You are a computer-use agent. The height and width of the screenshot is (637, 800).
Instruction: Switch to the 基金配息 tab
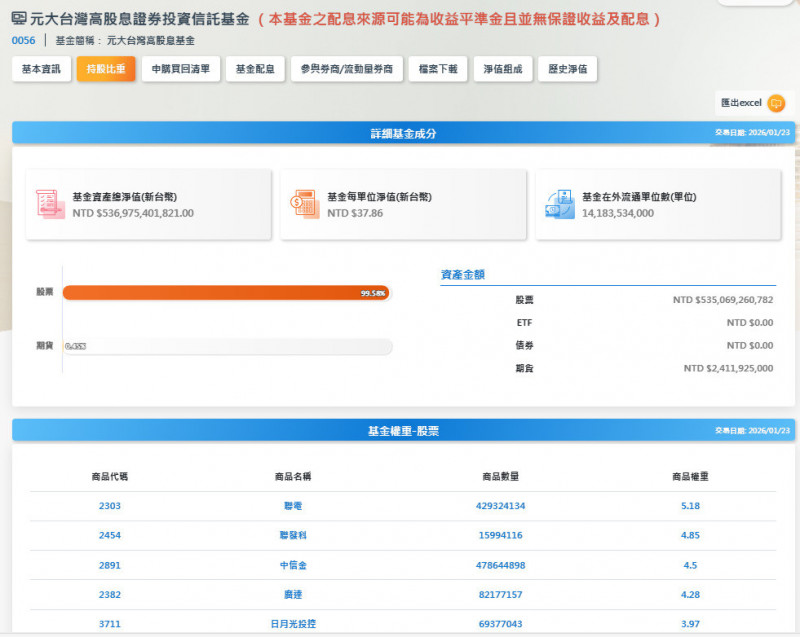[255, 69]
